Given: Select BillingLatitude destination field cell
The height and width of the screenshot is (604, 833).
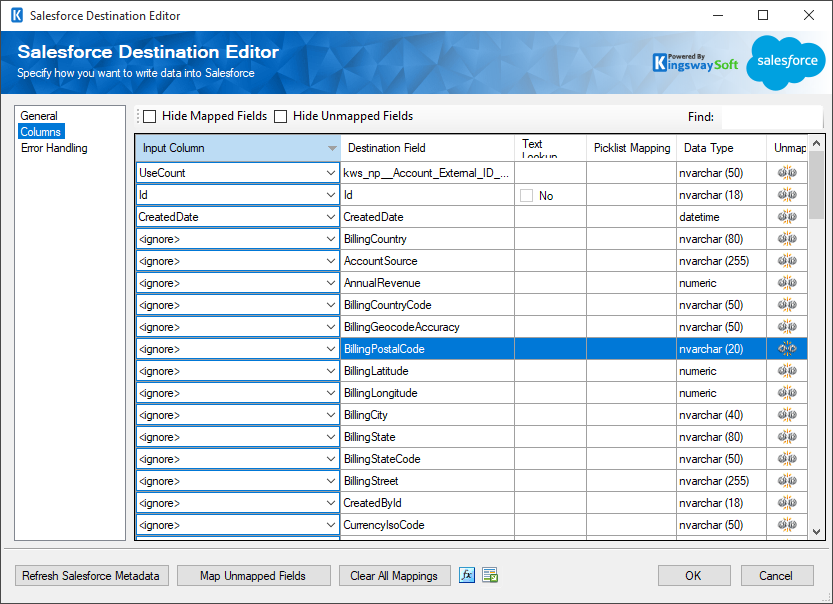Looking at the screenshot, I should (427, 371).
